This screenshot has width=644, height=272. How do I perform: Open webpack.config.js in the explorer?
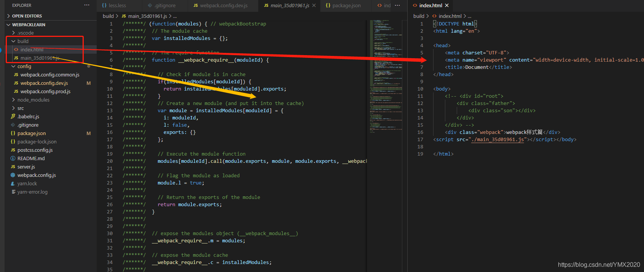[x=51, y=175]
